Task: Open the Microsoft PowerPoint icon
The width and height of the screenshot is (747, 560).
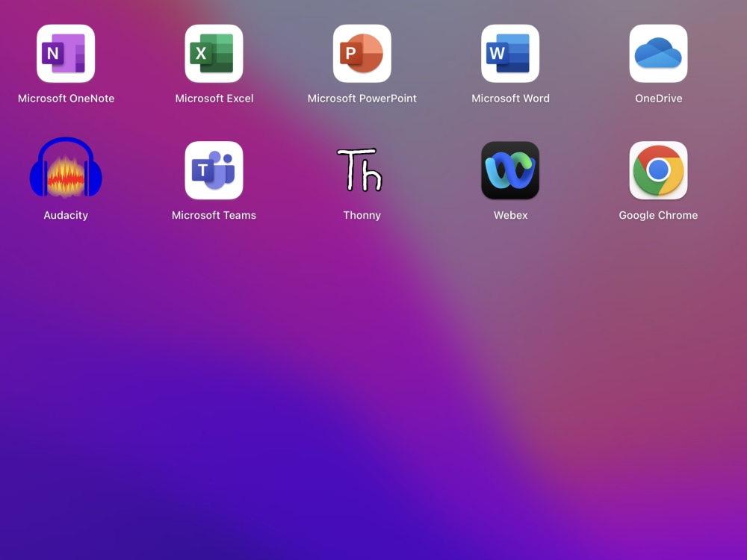Action: 362,53
